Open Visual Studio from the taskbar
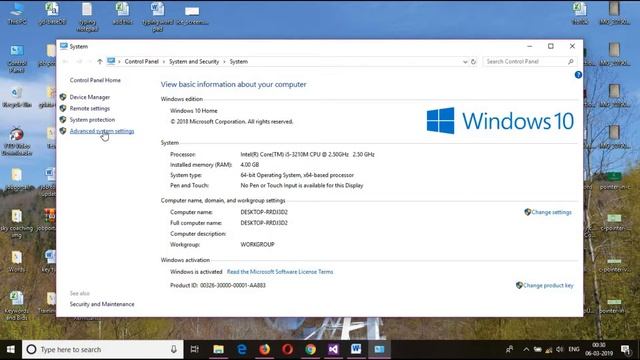This screenshot has width=640, height=360. pos(333,349)
